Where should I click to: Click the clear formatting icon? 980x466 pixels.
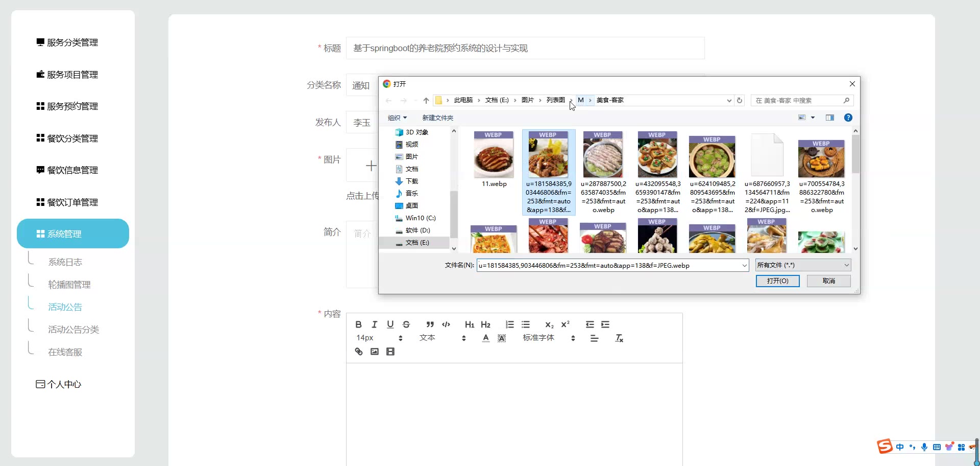tap(619, 338)
